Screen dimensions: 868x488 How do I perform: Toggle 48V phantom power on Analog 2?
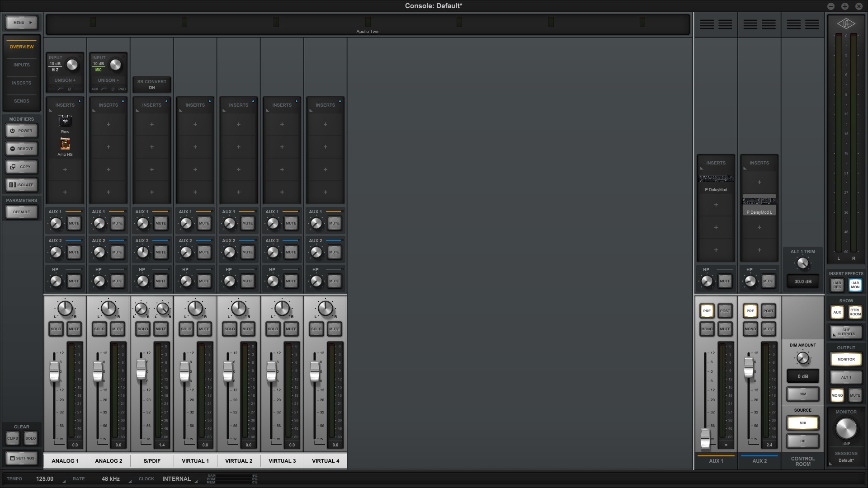coord(95,89)
